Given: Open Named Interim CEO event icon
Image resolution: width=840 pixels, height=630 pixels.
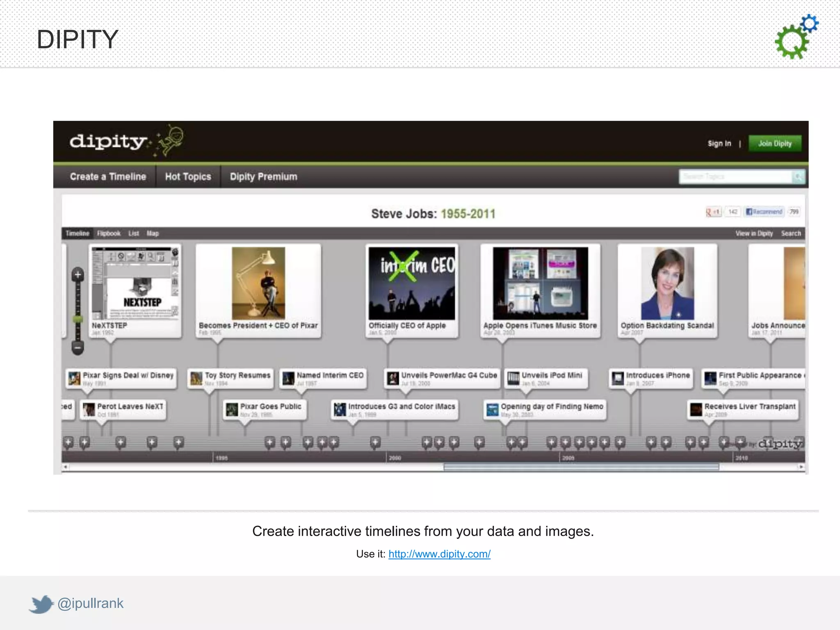Looking at the screenshot, I should tap(289, 378).
